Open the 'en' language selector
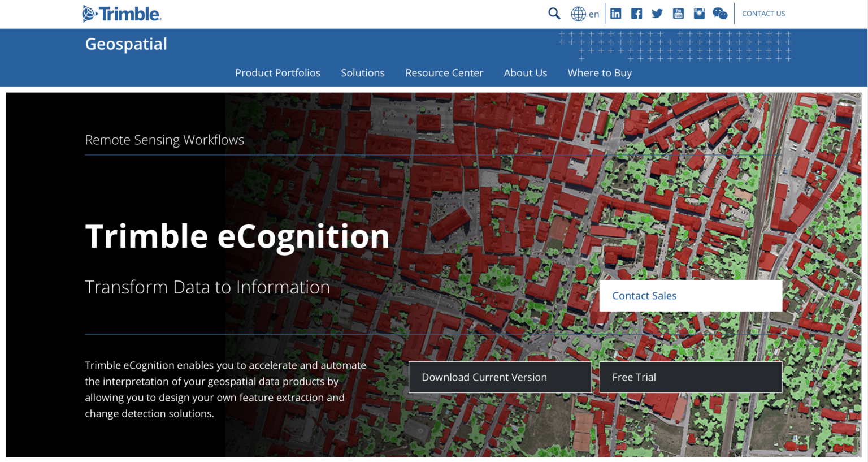 pyautogui.click(x=594, y=14)
